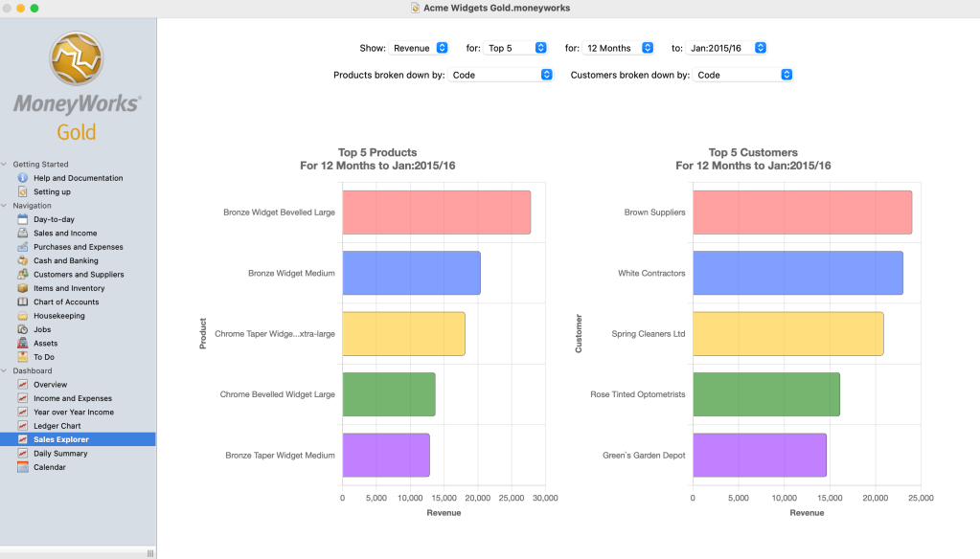Open the Jan:2015/16 date dropdown
This screenshot has width=980, height=559.
click(725, 48)
